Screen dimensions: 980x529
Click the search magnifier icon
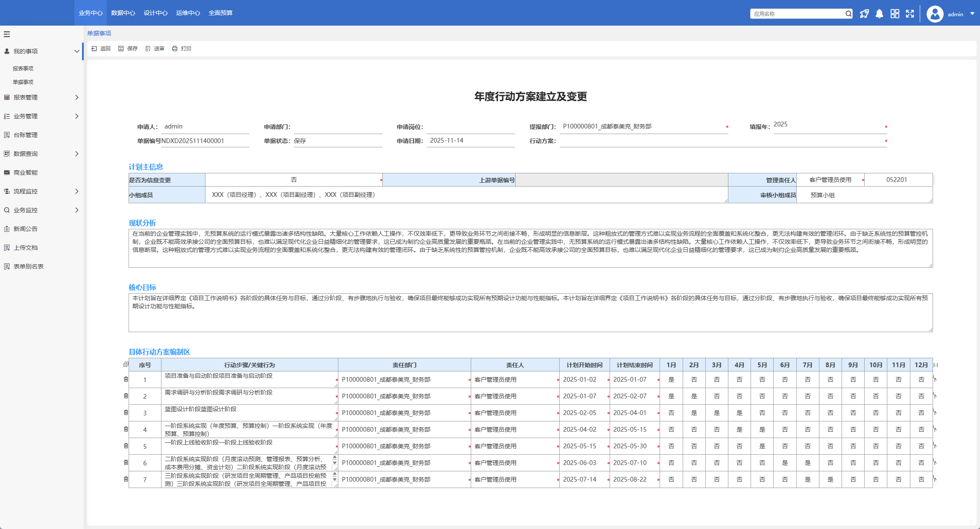click(848, 14)
